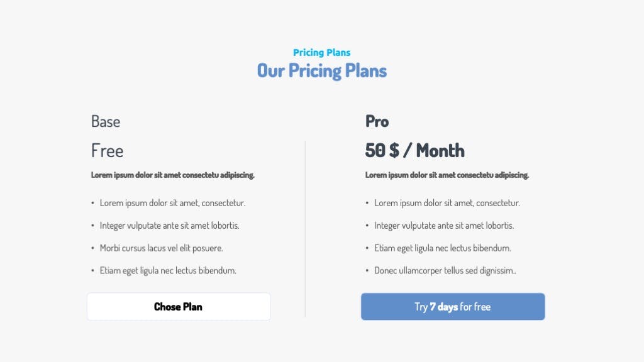Click the vertical divider between plans
This screenshot has height=362, width=644.
(x=305, y=229)
